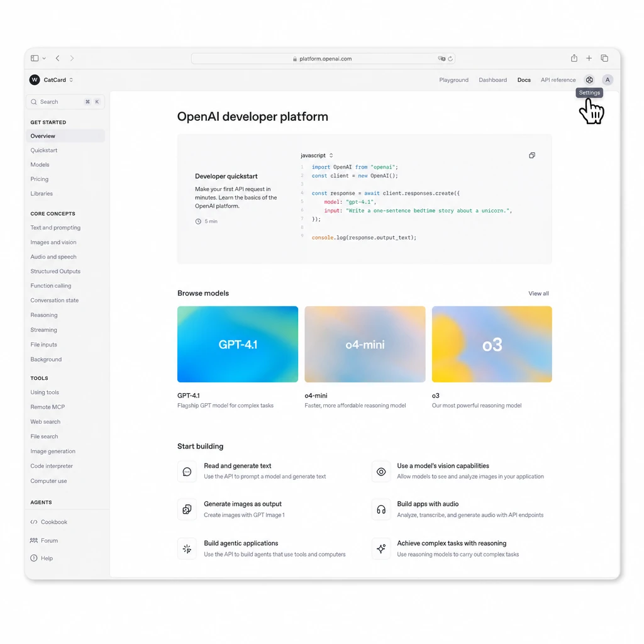Screen dimensions: 644x644
Task: Click the translate icon in address bar
Action: click(x=441, y=58)
